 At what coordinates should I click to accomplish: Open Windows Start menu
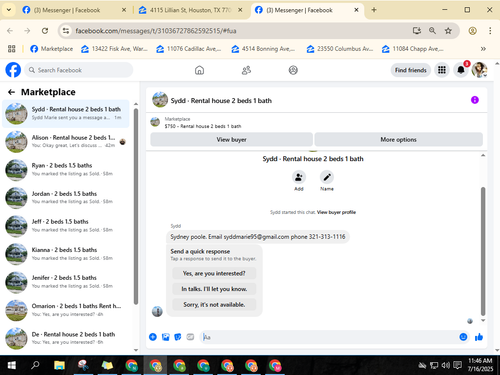[12, 365]
